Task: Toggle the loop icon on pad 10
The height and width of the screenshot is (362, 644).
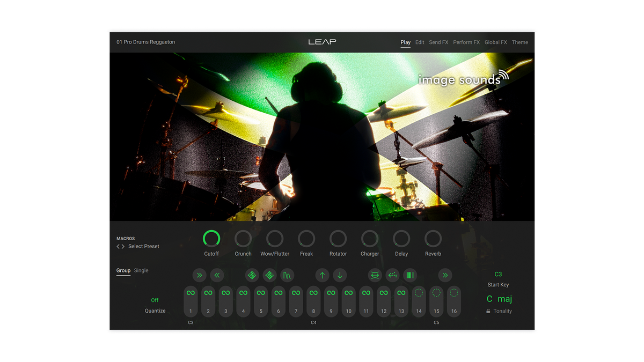Action: coord(348,293)
